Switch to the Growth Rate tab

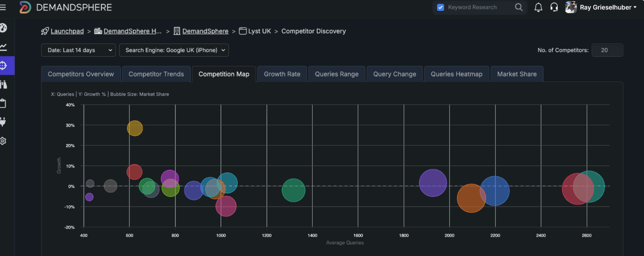coord(282,74)
